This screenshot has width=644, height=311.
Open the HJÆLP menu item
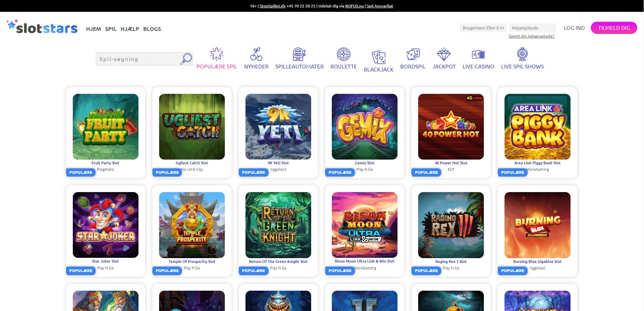[130, 29]
